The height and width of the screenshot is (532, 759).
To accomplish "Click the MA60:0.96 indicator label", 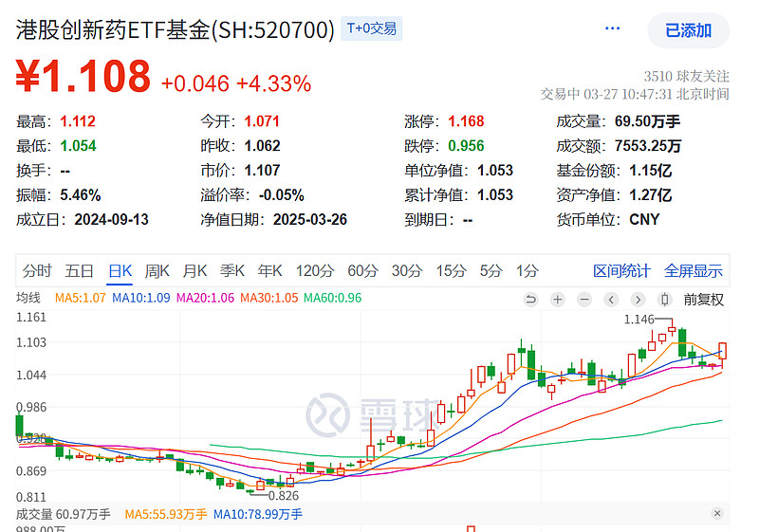I will point(333,298).
